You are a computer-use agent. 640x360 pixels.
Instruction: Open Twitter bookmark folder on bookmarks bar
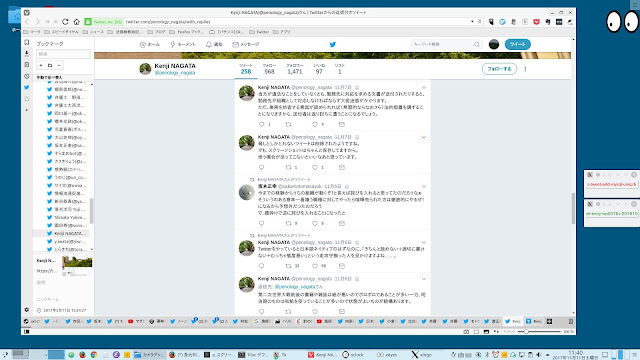[x=259, y=32]
